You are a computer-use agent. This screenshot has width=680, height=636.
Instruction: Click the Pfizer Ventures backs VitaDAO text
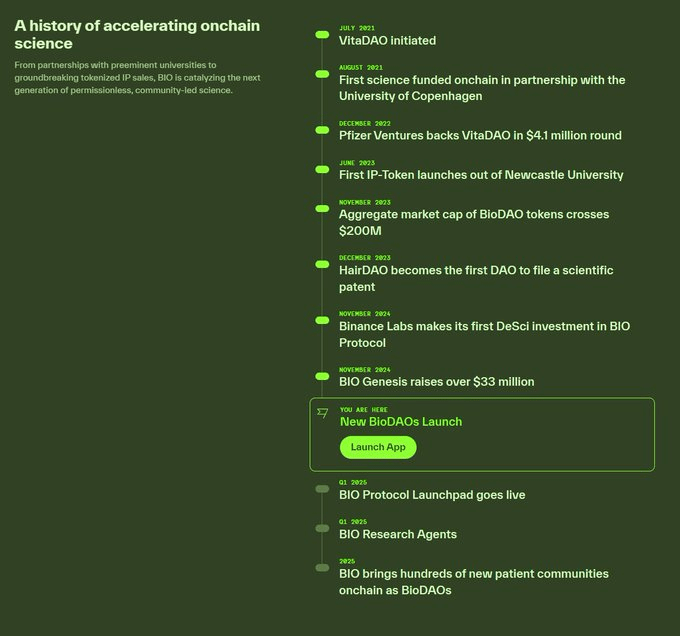(x=480, y=136)
